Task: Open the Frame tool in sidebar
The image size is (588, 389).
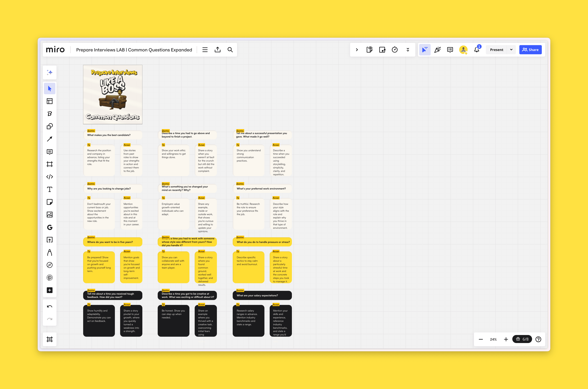Action: pos(50,164)
